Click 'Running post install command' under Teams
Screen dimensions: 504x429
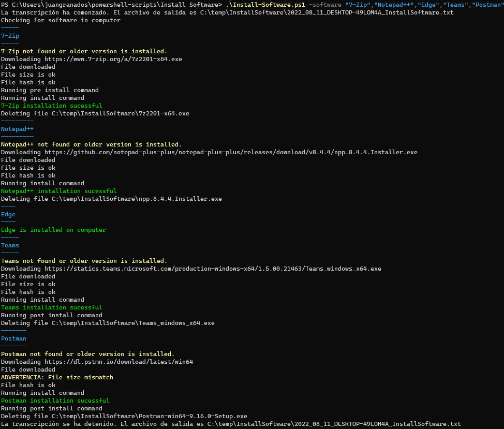pos(51,315)
